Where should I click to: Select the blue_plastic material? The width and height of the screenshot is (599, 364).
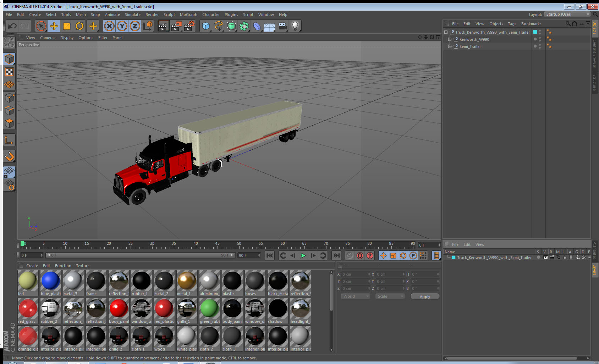(51, 283)
